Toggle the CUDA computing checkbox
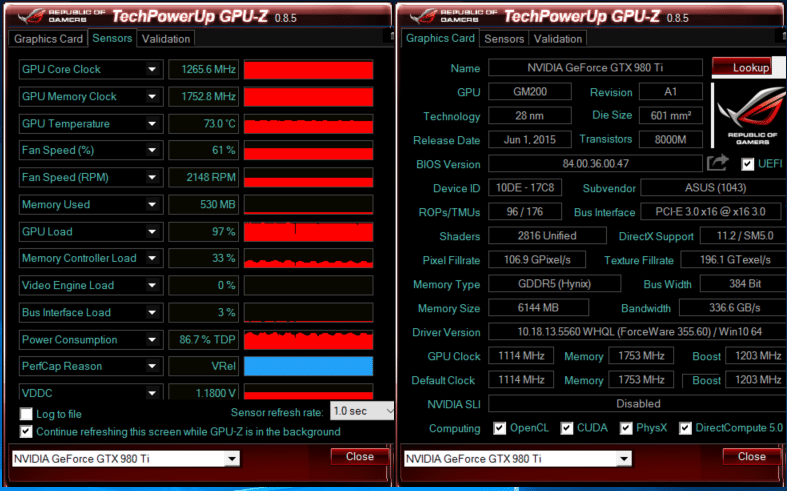The width and height of the screenshot is (787, 491). click(x=567, y=428)
